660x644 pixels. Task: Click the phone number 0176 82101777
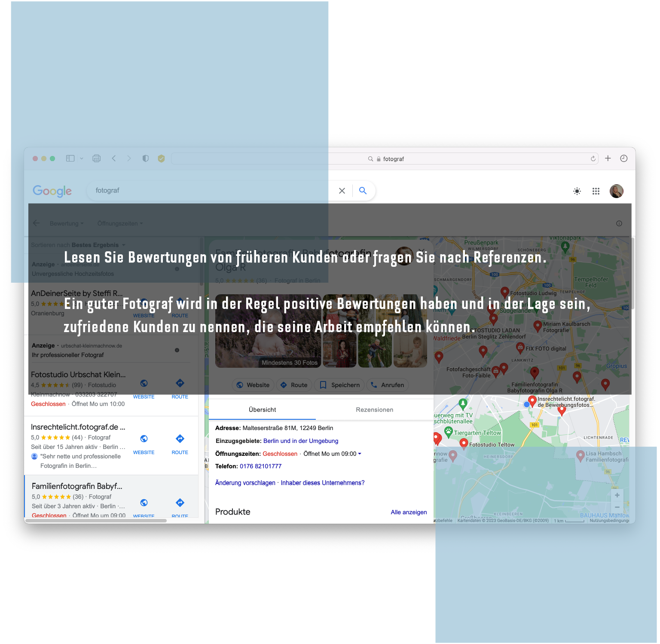click(x=260, y=466)
